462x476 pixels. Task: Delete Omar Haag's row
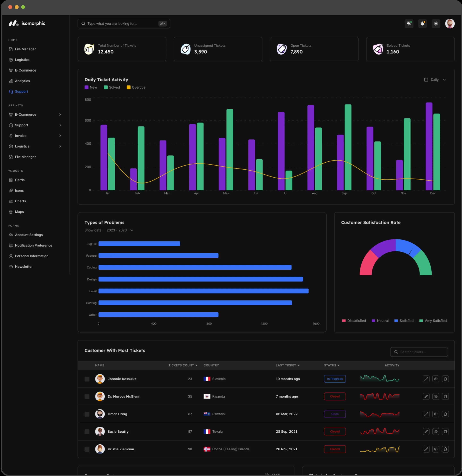tap(445, 414)
